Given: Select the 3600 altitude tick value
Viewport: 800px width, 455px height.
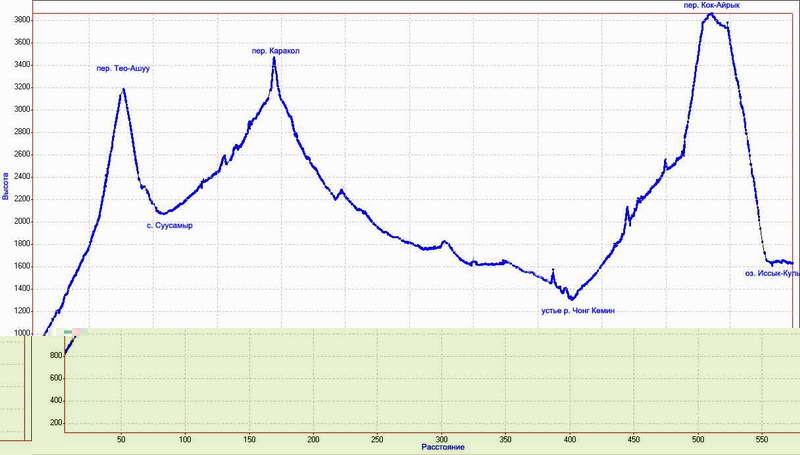Looking at the screenshot, I should click(x=22, y=43).
